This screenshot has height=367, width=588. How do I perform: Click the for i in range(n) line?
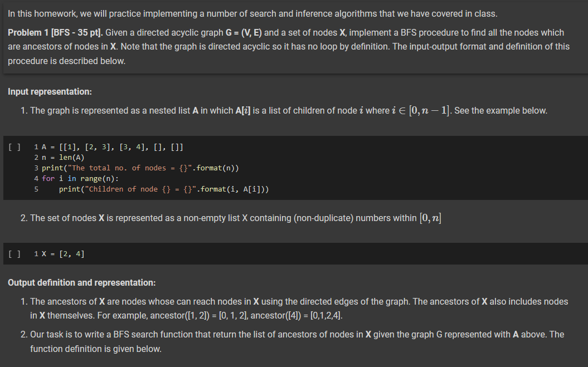(x=80, y=178)
